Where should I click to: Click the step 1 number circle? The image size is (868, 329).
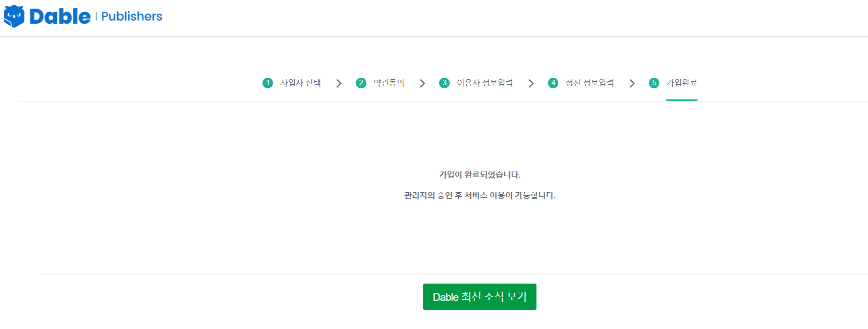click(267, 83)
